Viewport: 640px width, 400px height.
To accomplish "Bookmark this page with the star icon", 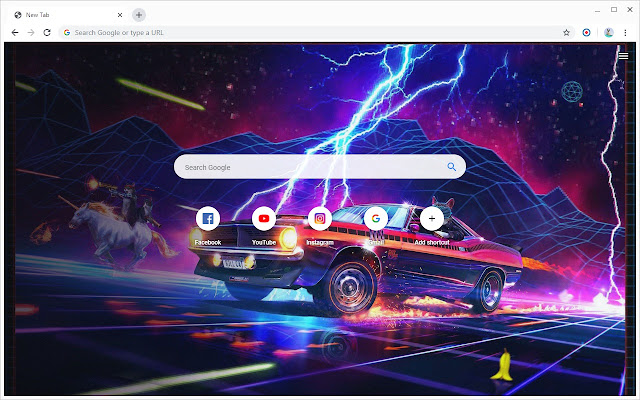I will [x=566, y=33].
